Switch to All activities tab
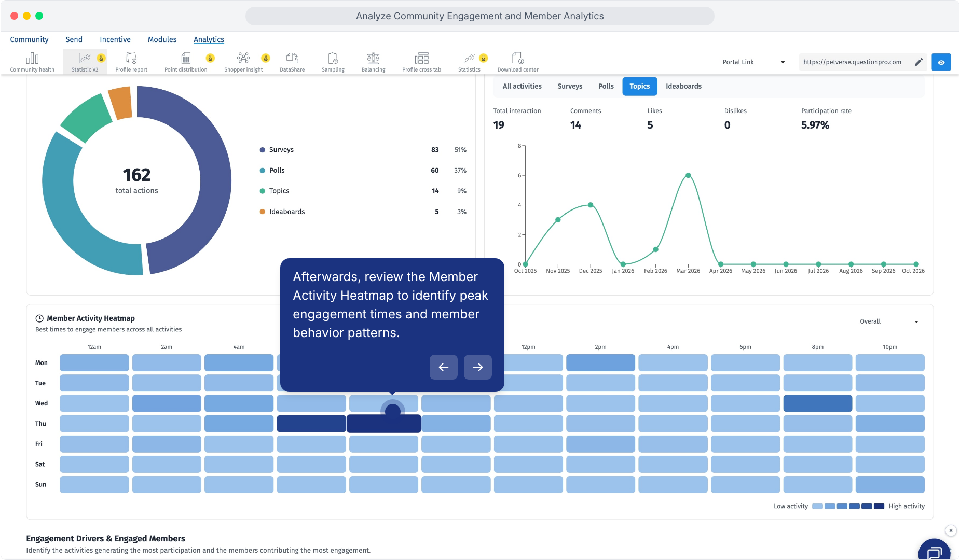Viewport: 960px width, 560px height. point(522,86)
